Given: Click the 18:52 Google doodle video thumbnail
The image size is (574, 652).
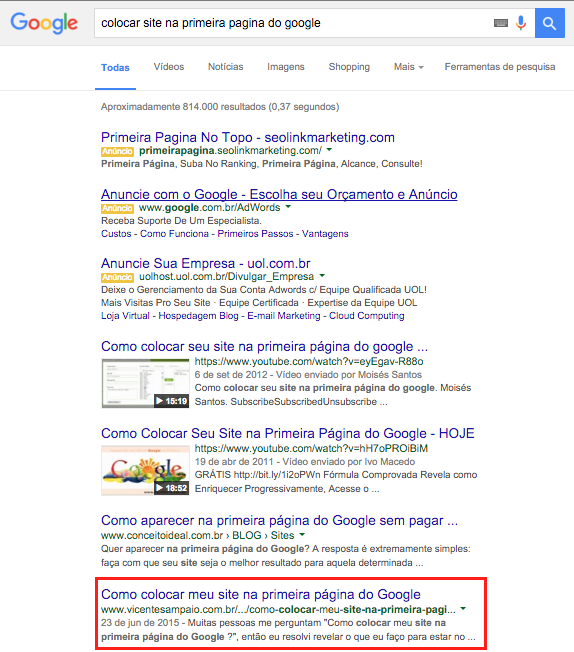Looking at the screenshot, I should point(145,470).
